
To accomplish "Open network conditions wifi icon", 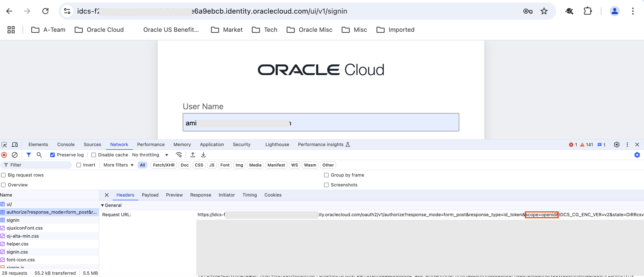I will [179, 155].
